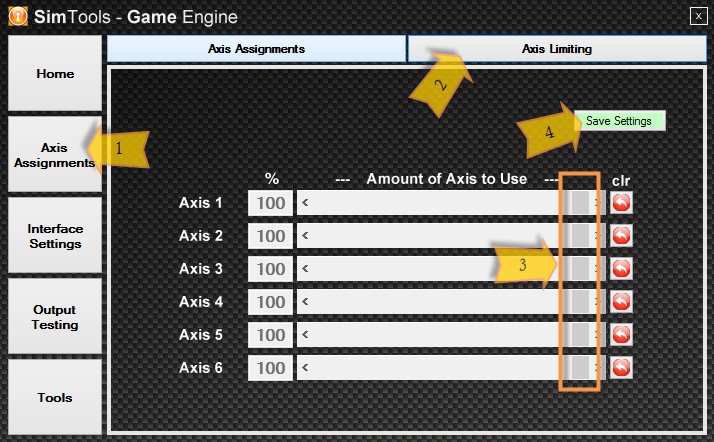Click the '%' column header
This screenshot has height=442, width=714.
272,178
